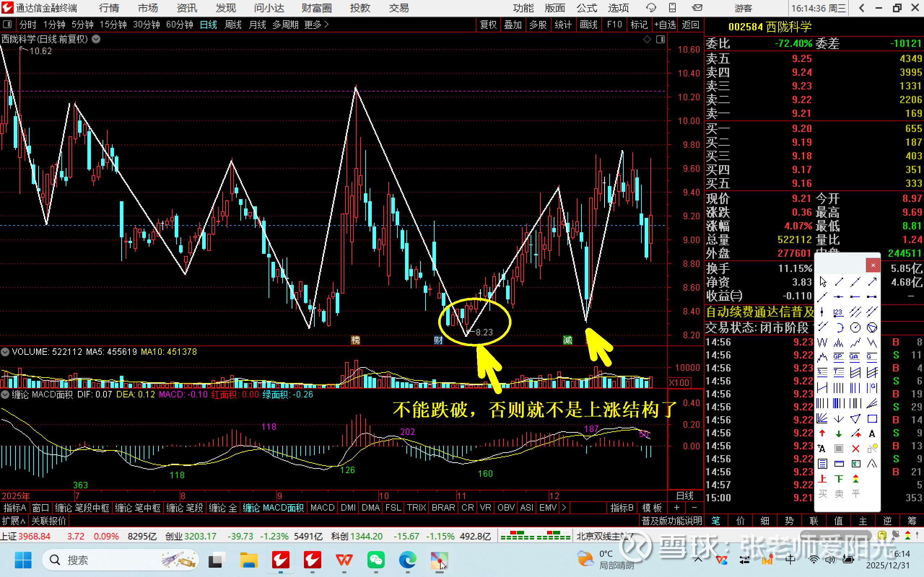Viewport: 924px width, 577px height.
Task: Choose the red up-arrow marker tool
Action: point(823,433)
